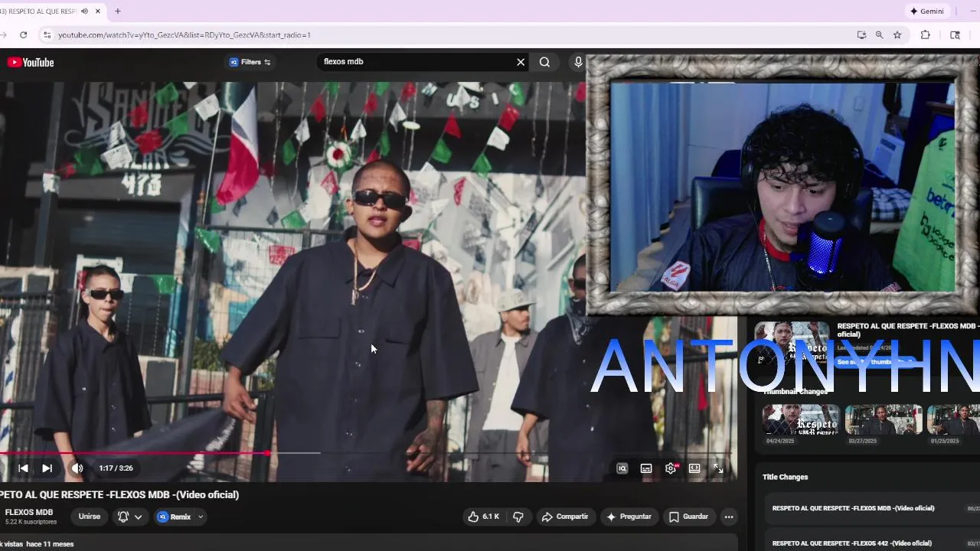
Task: Toggle subtitles icon in player
Action: pyautogui.click(x=646, y=468)
